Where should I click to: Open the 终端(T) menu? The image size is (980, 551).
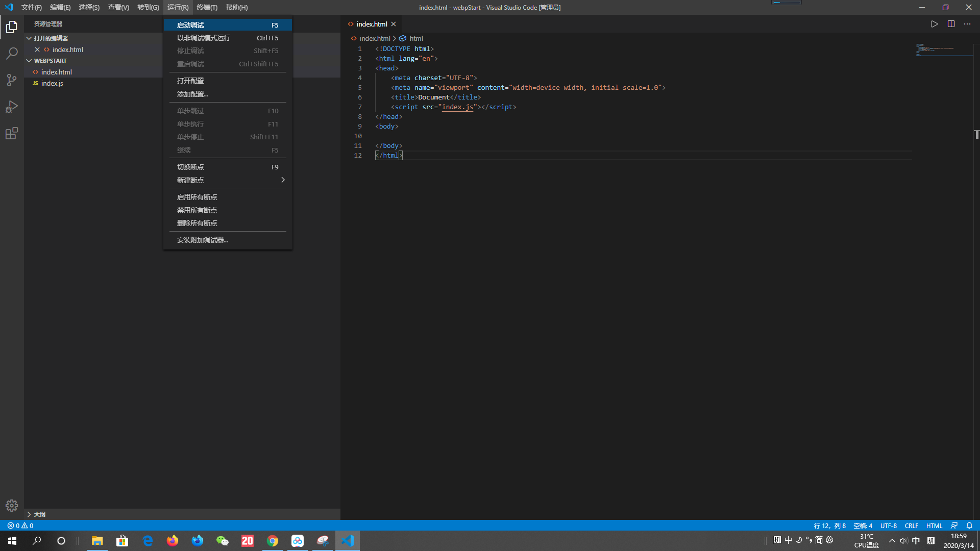(207, 7)
